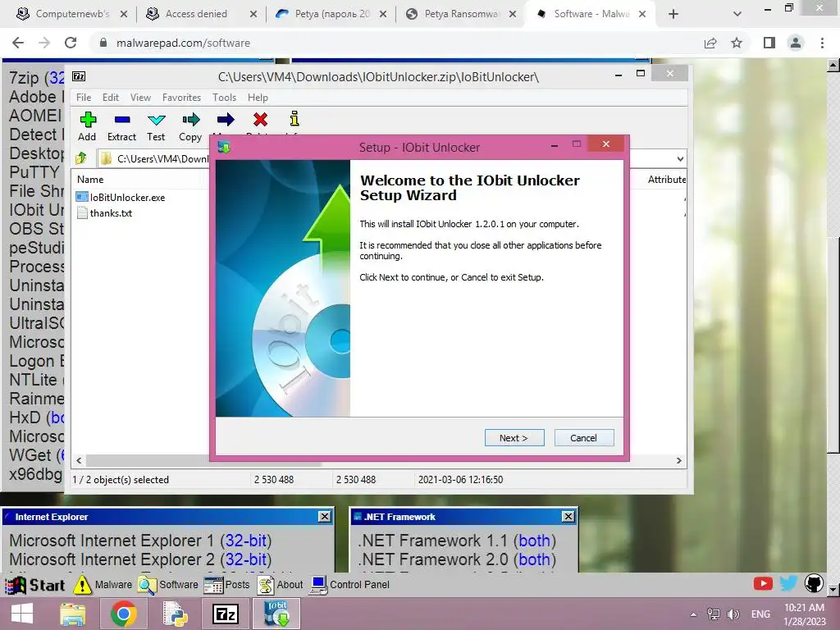This screenshot has width=840, height=630.
Task: Expand the 7-Zip address path dropdown
Action: 680,158
